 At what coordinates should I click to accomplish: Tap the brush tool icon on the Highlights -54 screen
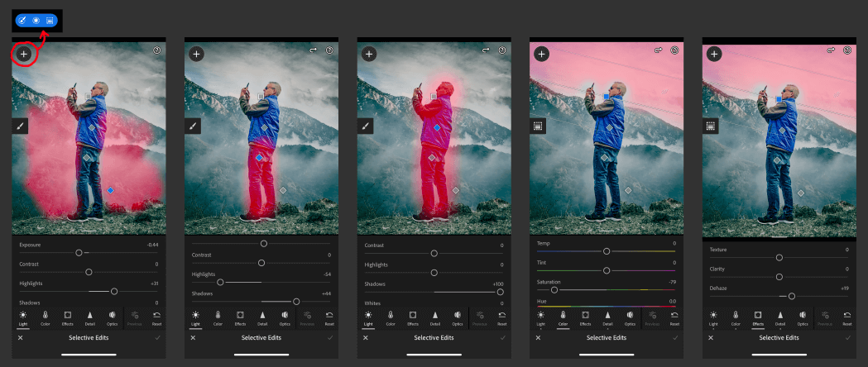pyautogui.click(x=192, y=126)
